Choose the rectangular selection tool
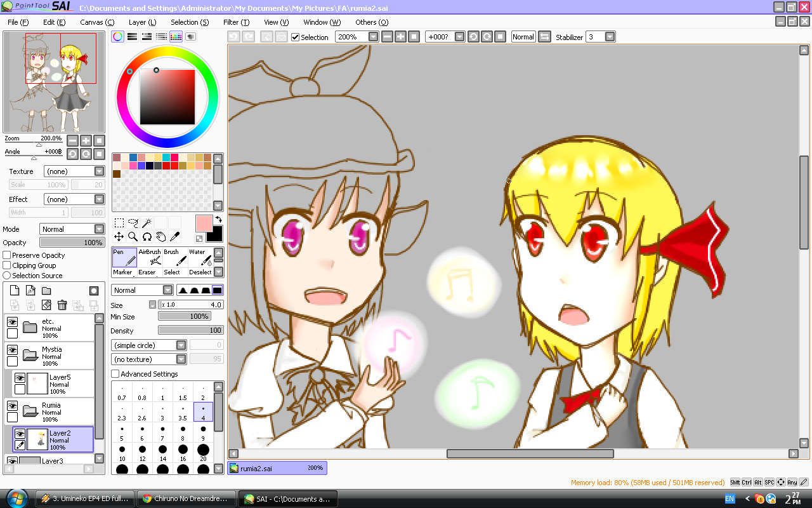Screen dimensions: 812x508 [119, 223]
